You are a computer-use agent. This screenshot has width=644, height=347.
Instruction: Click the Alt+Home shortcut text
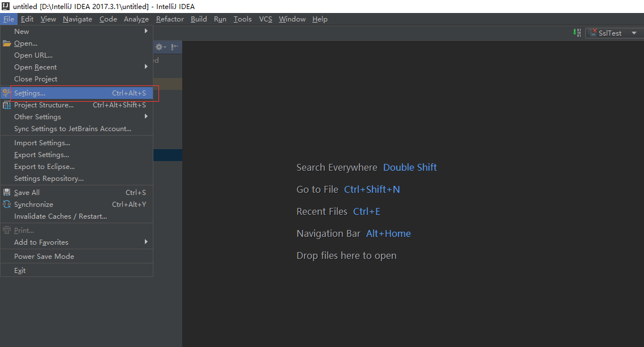389,233
